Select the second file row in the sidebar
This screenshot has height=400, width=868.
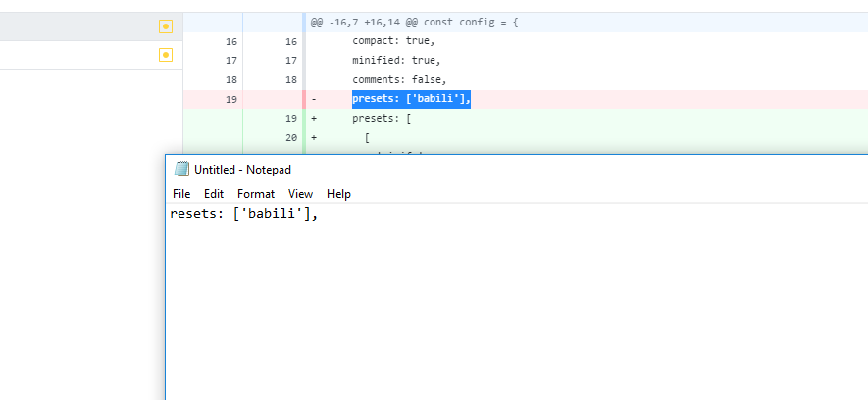[91, 55]
